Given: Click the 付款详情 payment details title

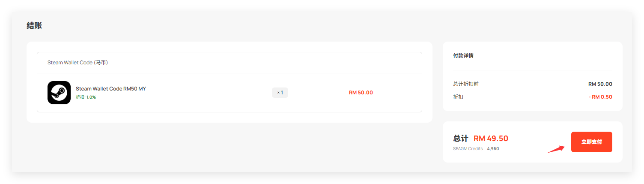Looking at the screenshot, I should (463, 56).
